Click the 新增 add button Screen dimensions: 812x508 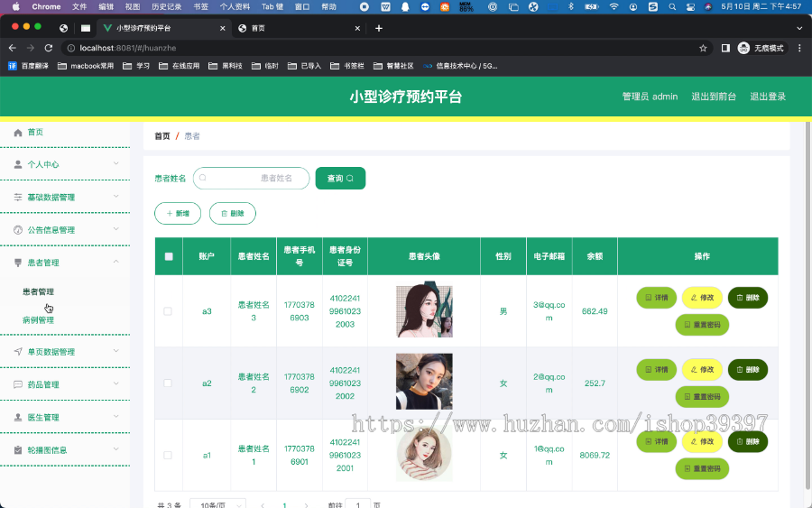(x=178, y=213)
